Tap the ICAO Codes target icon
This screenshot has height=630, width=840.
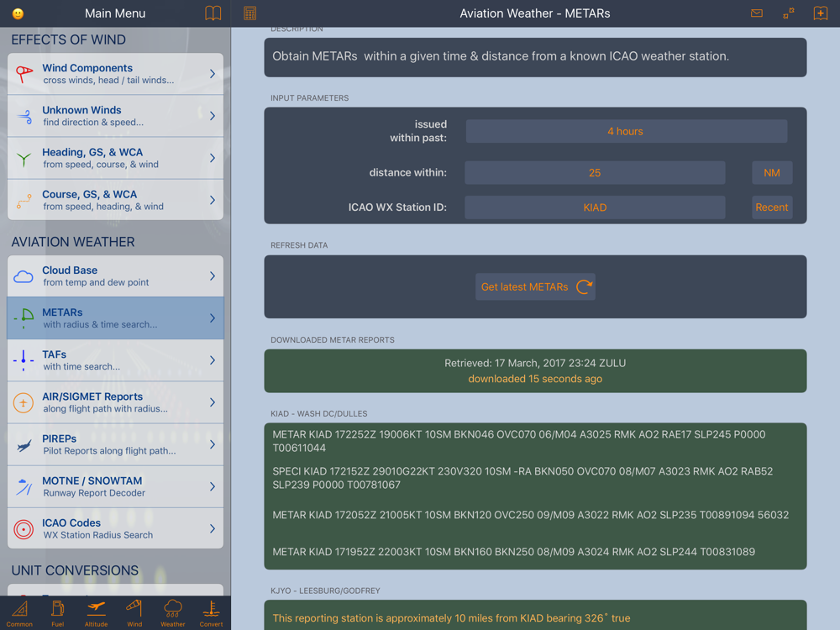coord(23,528)
